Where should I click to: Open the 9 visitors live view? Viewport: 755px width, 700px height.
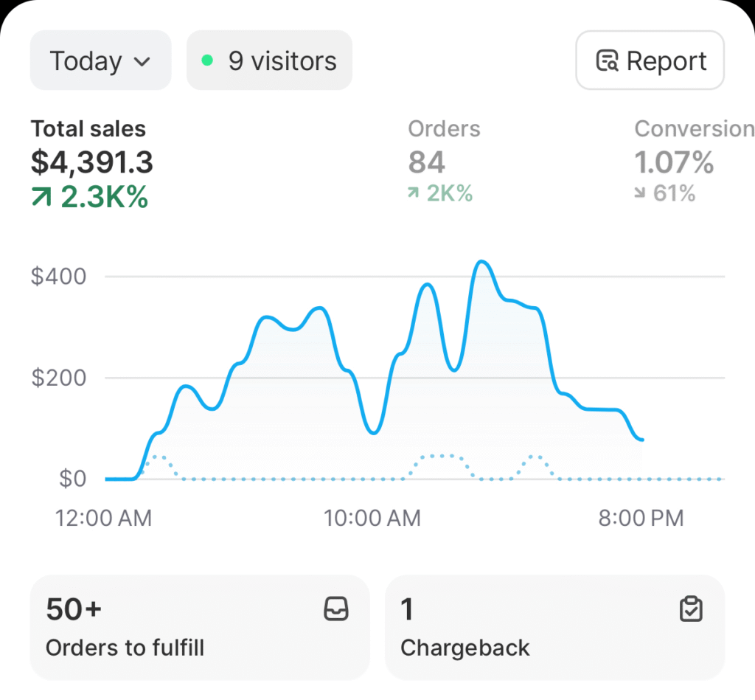pos(270,60)
